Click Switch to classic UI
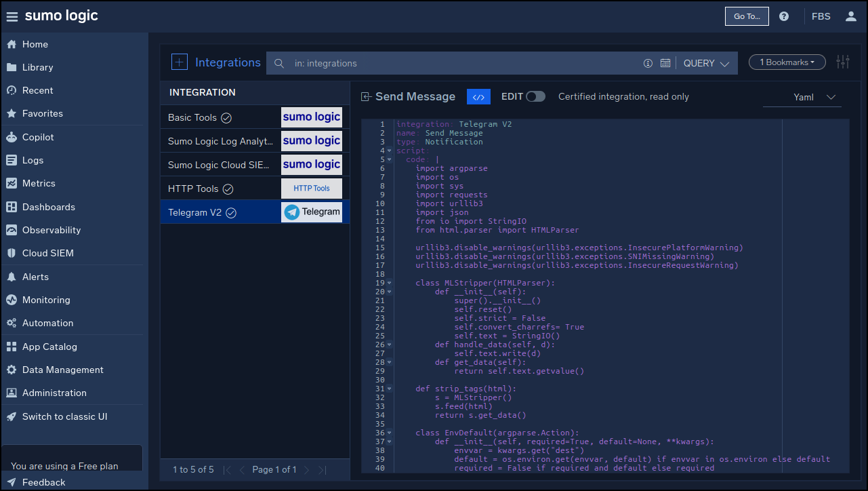868x491 pixels. click(64, 416)
